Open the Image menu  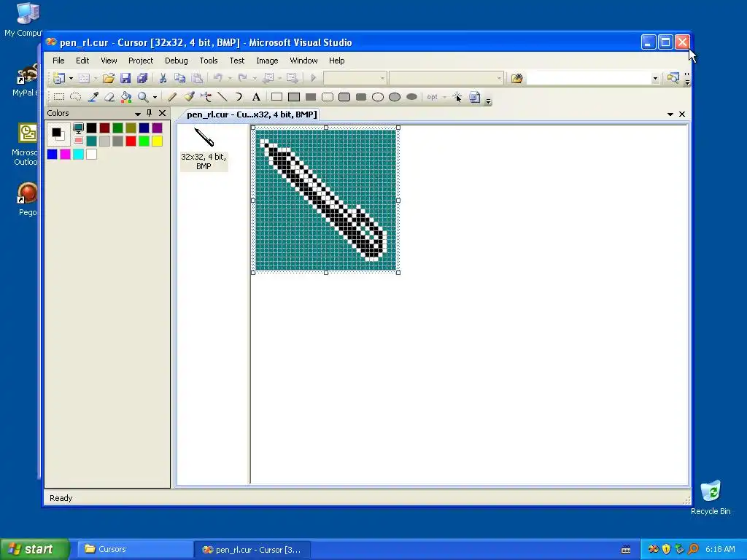[267, 61]
